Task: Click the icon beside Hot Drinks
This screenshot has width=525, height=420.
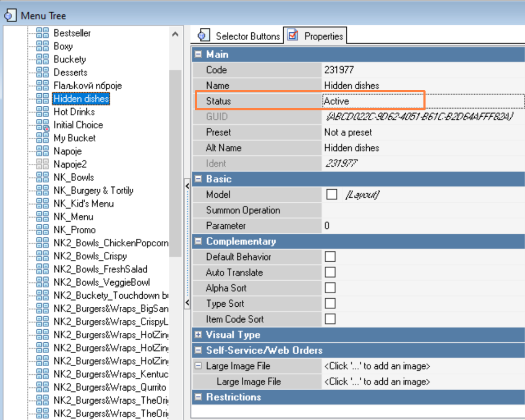Action: coord(42,112)
